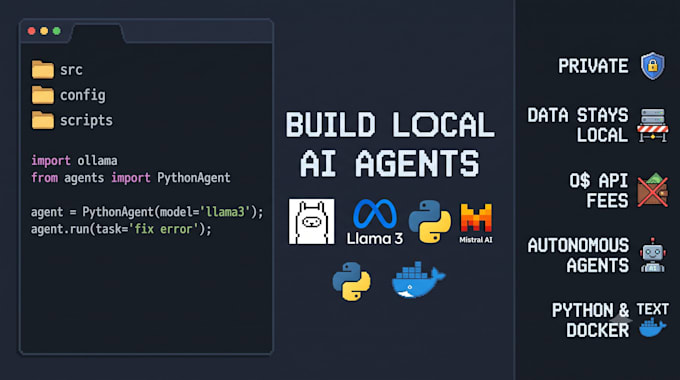Click the Python logo next to Docker whale

[x=351, y=281]
